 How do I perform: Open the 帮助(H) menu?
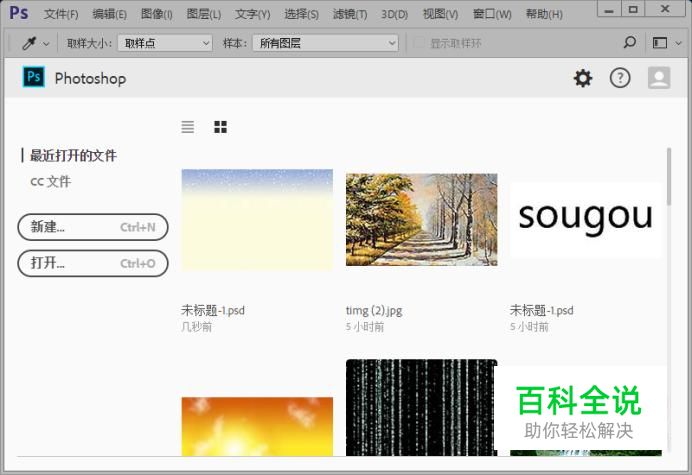click(544, 15)
